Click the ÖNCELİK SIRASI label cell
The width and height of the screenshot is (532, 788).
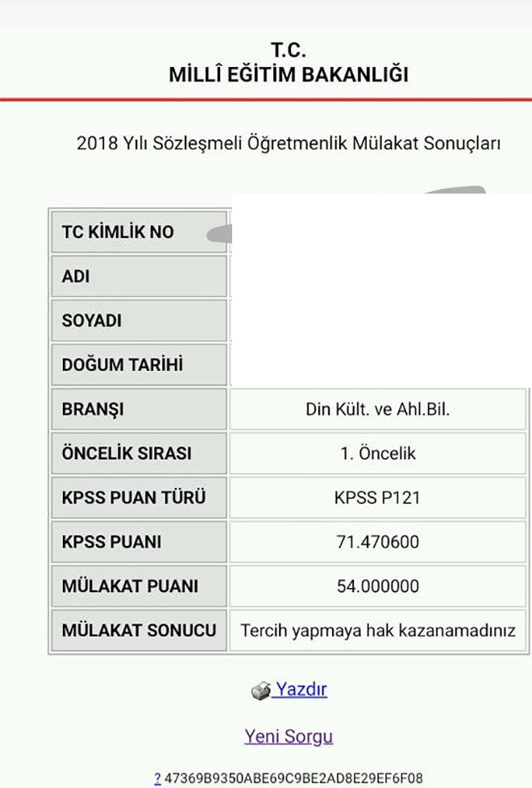click(x=139, y=452)
